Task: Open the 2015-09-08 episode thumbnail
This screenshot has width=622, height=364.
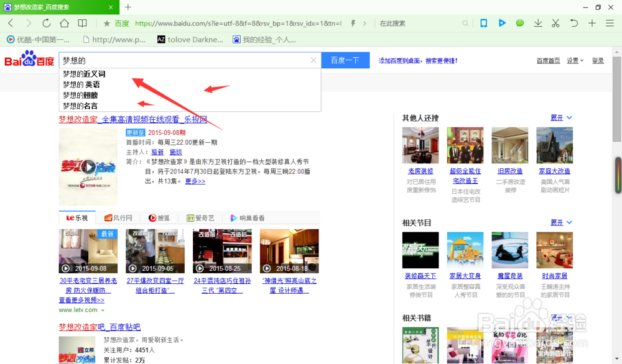Action: tap(88, 251)
